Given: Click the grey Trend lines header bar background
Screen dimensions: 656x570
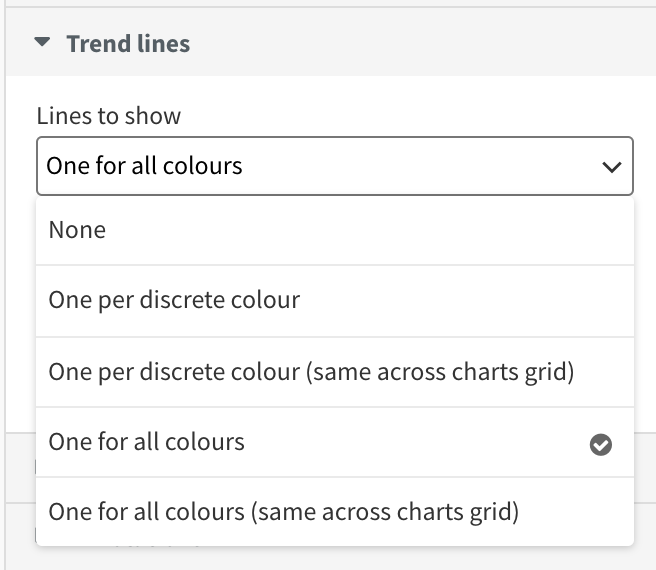Looking at the screenshot, I should click(418, 42).
